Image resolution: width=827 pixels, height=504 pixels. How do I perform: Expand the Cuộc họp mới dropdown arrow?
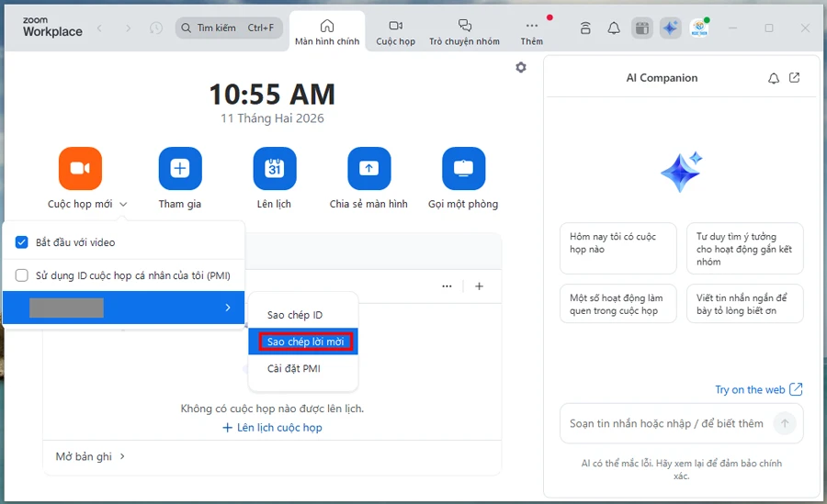pos(123,204)
